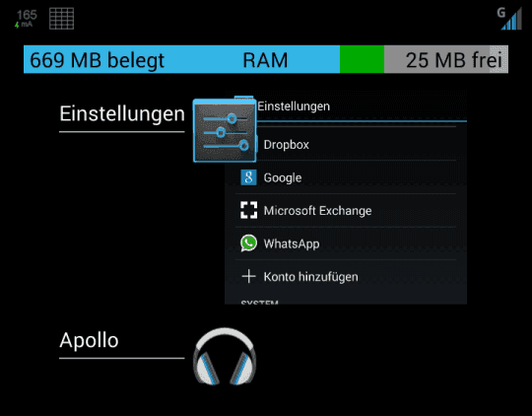This screenshot has width=532, height=416.
Task: Select the Microsoft Exchange account entry
Action: pos(346,211)
